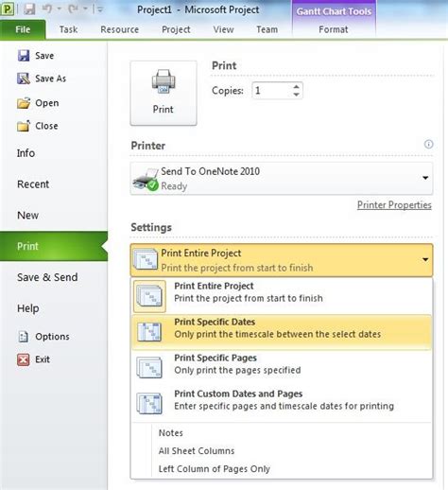This screenshot has width=448, height=490.
Task: Click the Save As text label
Action: coord(51,79)
